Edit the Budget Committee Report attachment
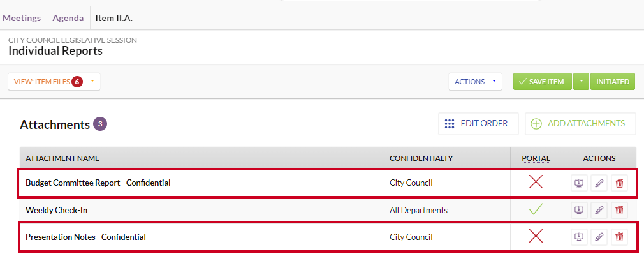The width and height of the screenshot is (644, 263). 599,183
